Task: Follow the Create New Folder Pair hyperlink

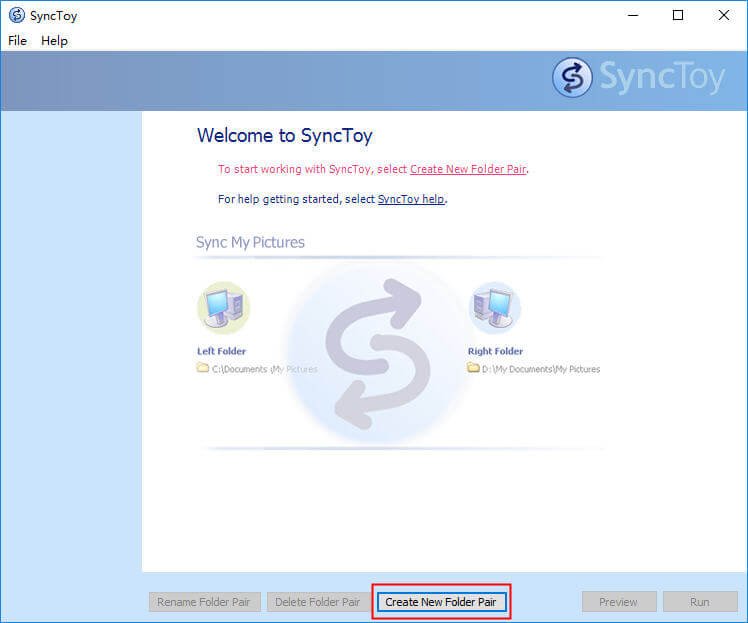Action: coord(468,169)
